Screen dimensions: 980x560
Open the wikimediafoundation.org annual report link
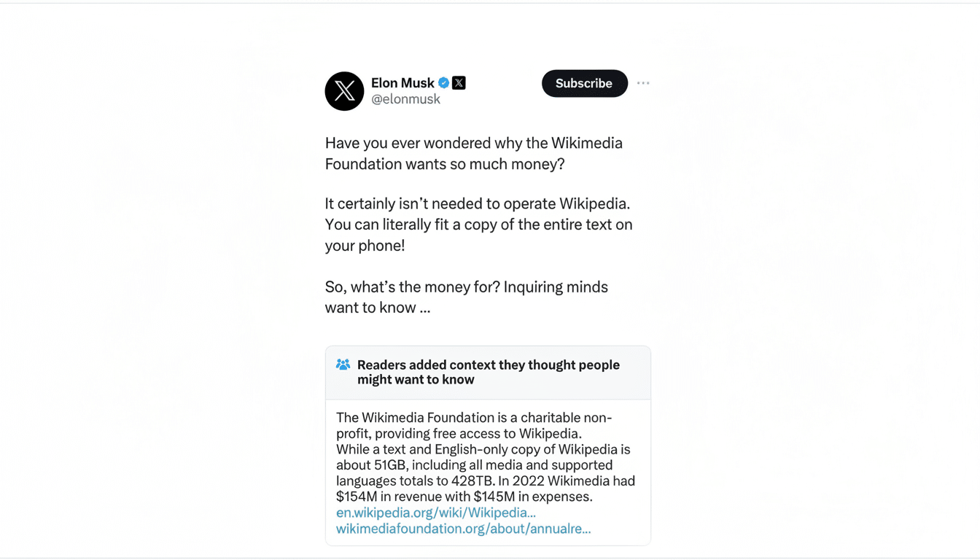tap(463, 529)
